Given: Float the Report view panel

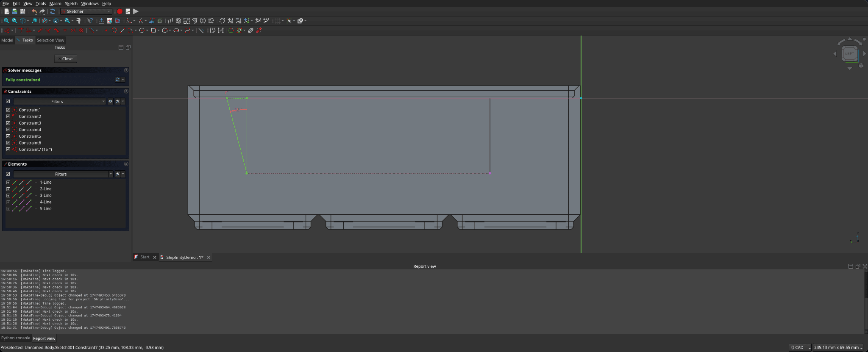Looking at the screenshot, I should tap(858, 266).
